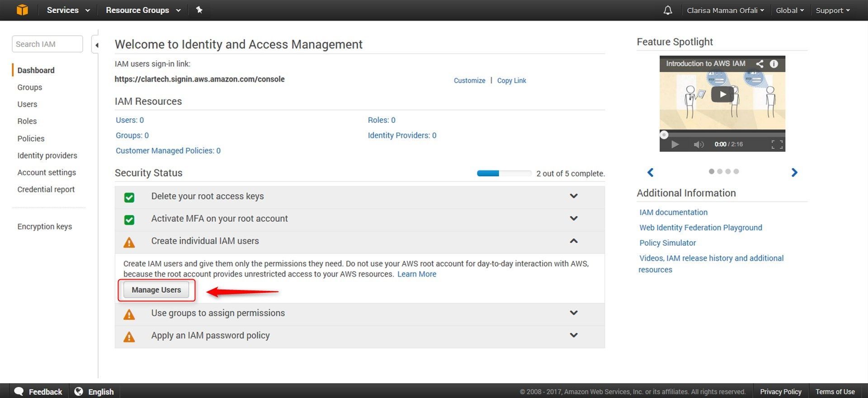
Task: Open the Users: 0 resource link
Action: 130,120
